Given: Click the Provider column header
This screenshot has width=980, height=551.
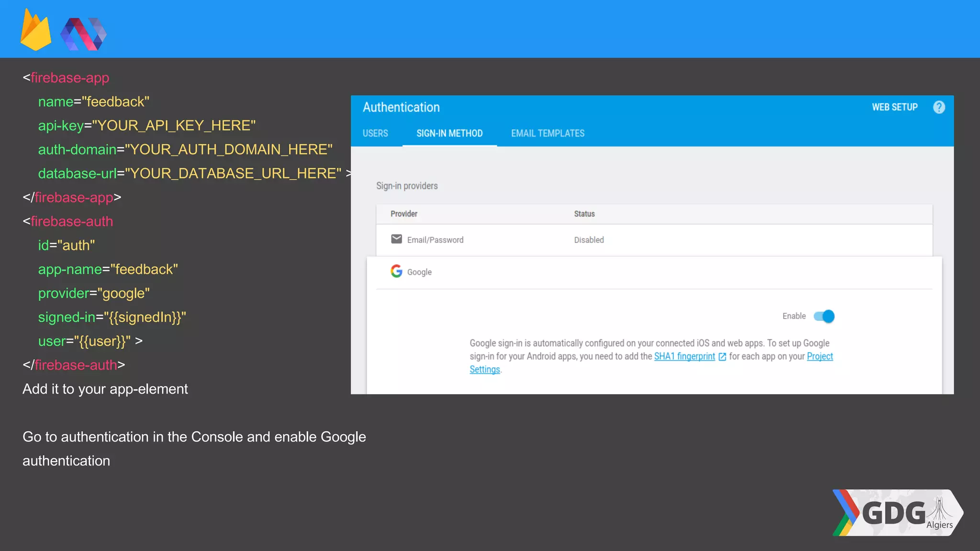Looking at the screenshot, I should (403, 214).
